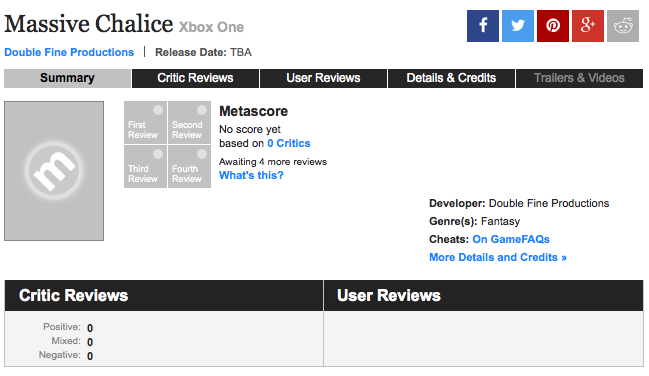The width and height of the screenshot is (649, 376).
Task: Open More Details and Credits link
Action: click(x=498, y=257)
